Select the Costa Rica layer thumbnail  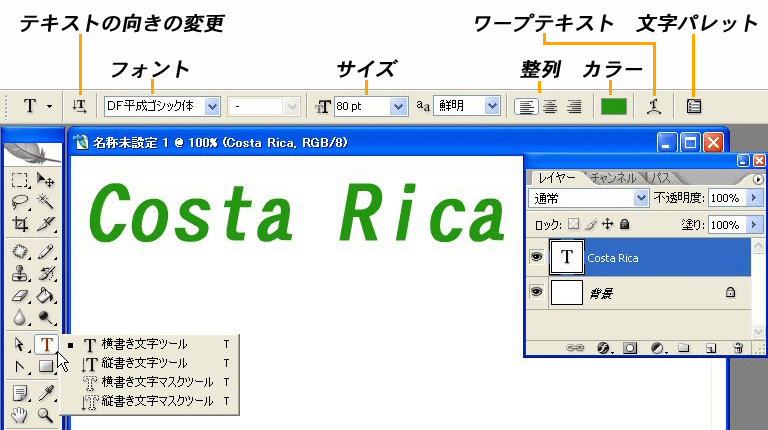pyautogui.click(x=567, y=257)
